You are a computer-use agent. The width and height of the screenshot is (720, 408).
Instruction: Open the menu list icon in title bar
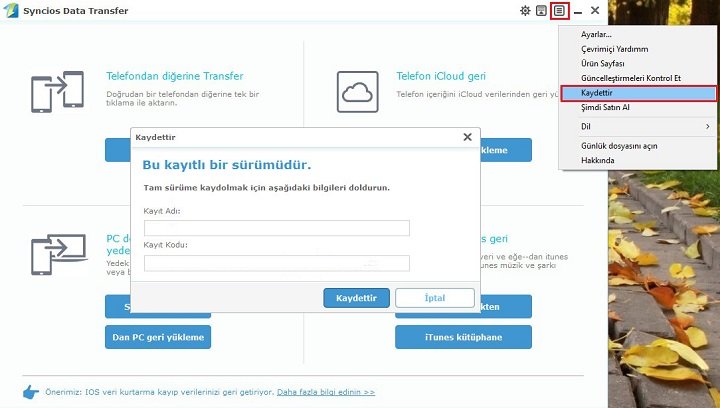click(559, 11)
